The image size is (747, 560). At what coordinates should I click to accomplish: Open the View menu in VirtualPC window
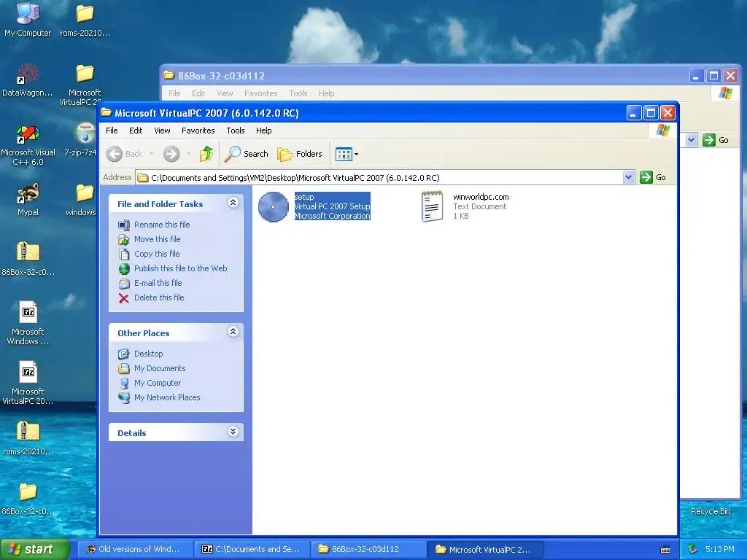coord(162,131)
